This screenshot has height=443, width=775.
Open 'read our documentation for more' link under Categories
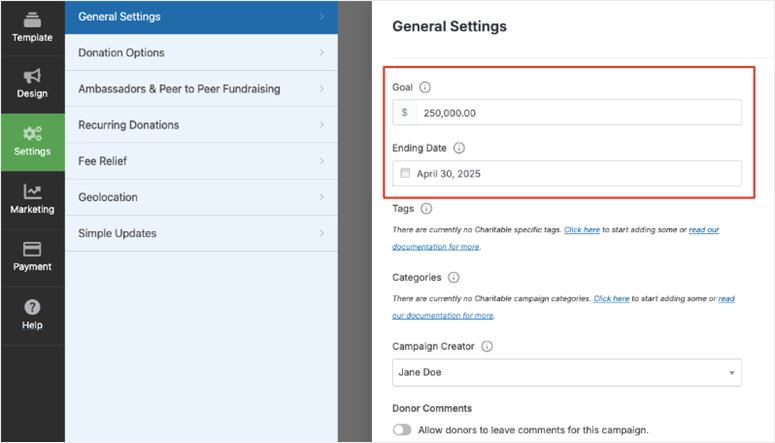[x=443, y=315]
